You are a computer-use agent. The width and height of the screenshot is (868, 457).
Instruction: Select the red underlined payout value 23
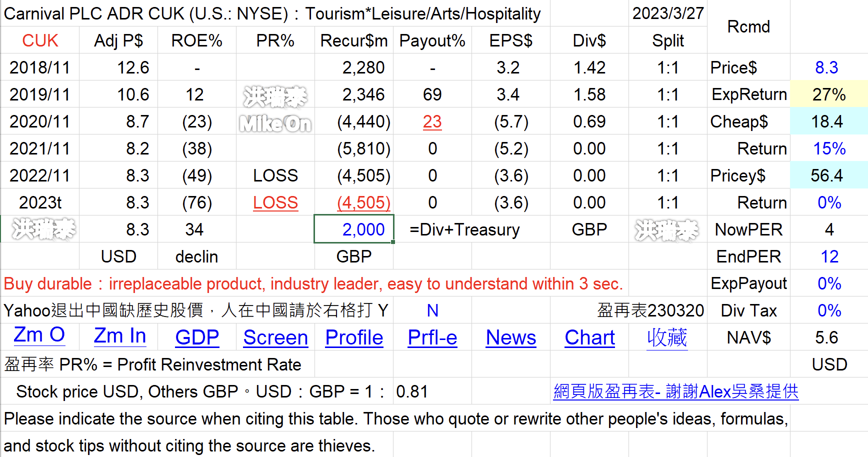[432, 121]
